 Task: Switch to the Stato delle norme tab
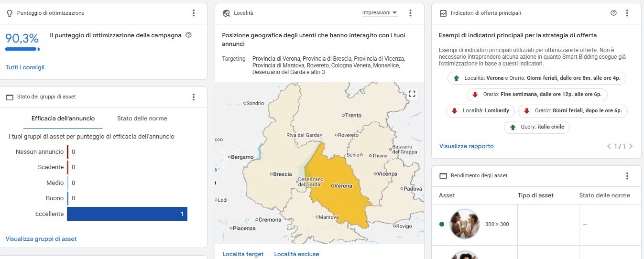point(142,119)
